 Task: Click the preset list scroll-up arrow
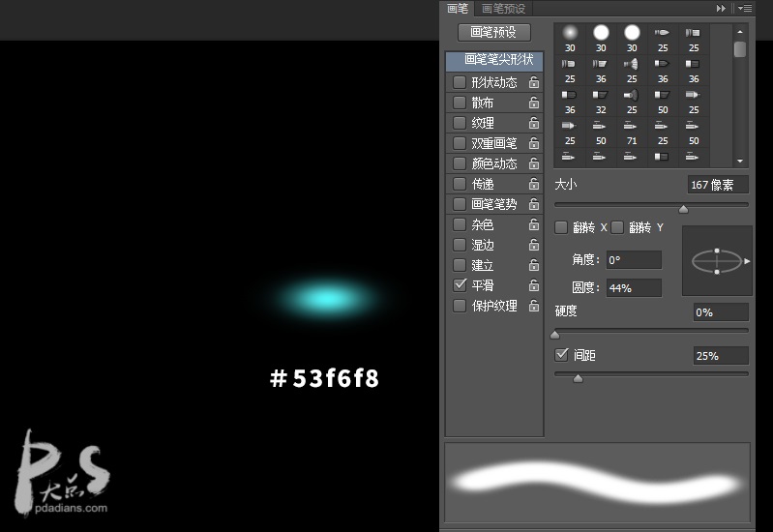(740, 32)
